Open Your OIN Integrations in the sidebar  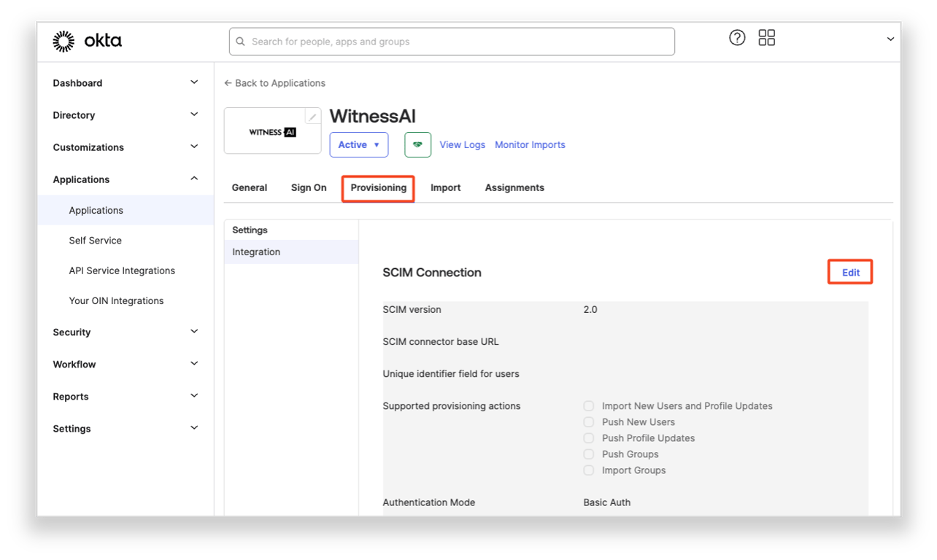[x=116, y=300]
